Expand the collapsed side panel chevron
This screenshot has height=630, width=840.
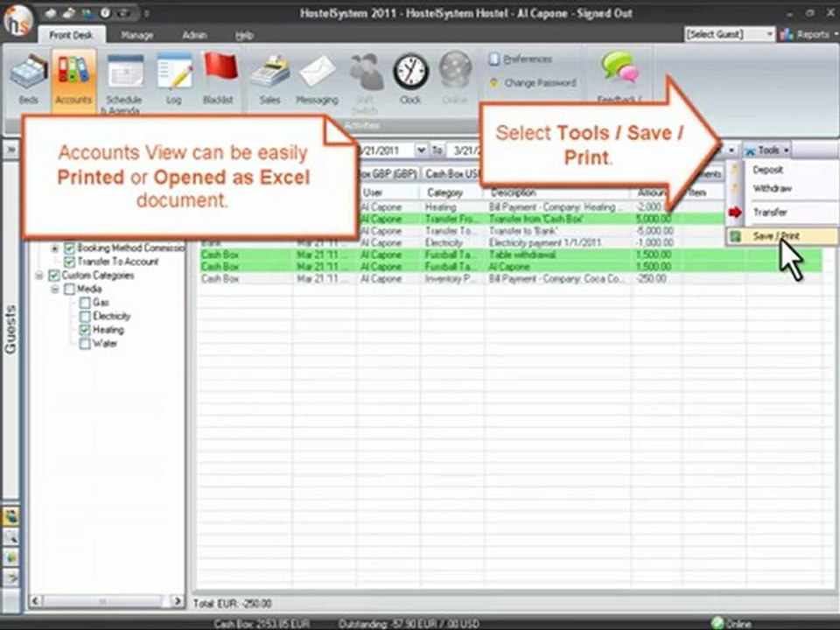click(10, 150)
